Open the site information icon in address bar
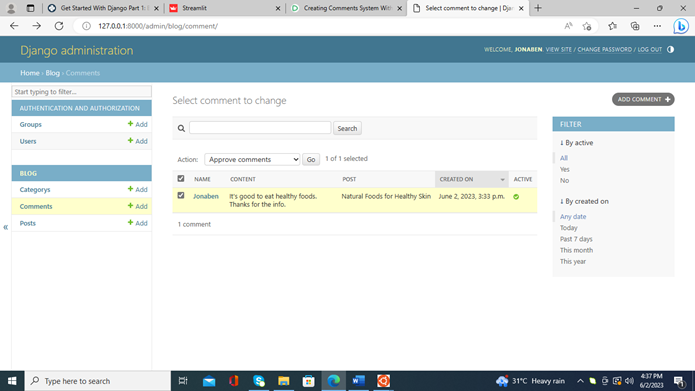The image size is (695, 391). click(x=86, y=26)
